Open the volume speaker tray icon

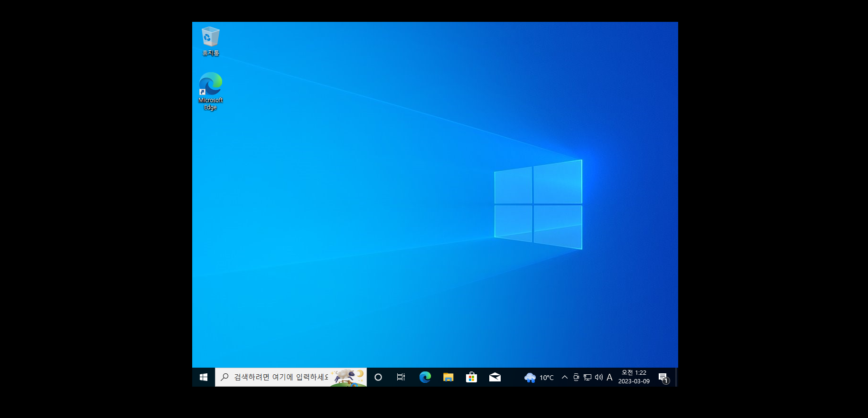tap(599, 377)
